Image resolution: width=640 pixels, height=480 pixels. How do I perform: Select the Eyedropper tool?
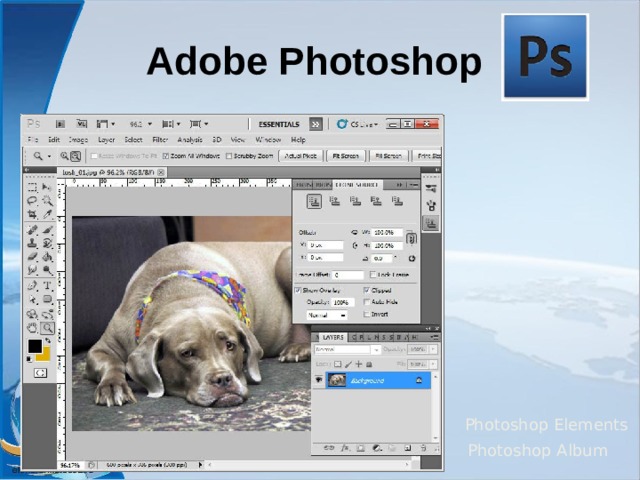pyautogui.click(x=47, y=214)
